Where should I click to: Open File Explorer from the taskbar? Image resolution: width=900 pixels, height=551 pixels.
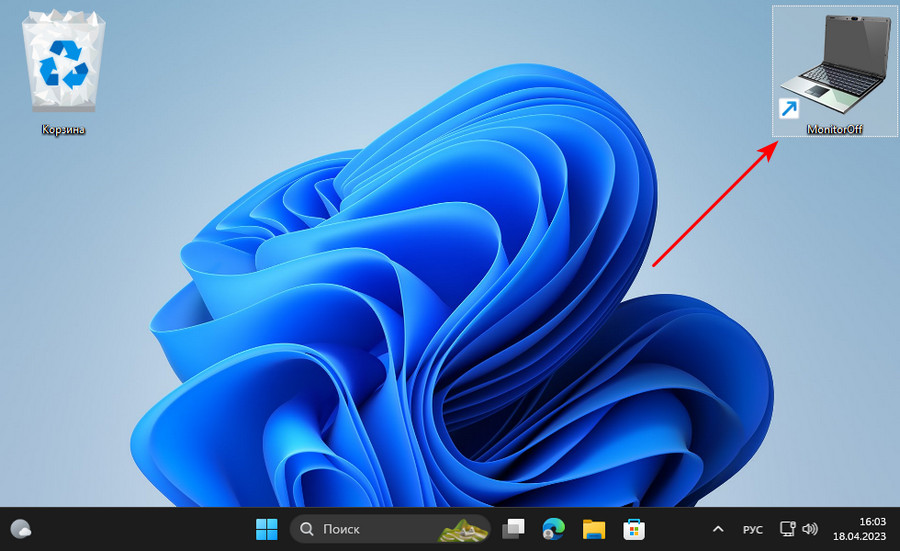(594, 528)
